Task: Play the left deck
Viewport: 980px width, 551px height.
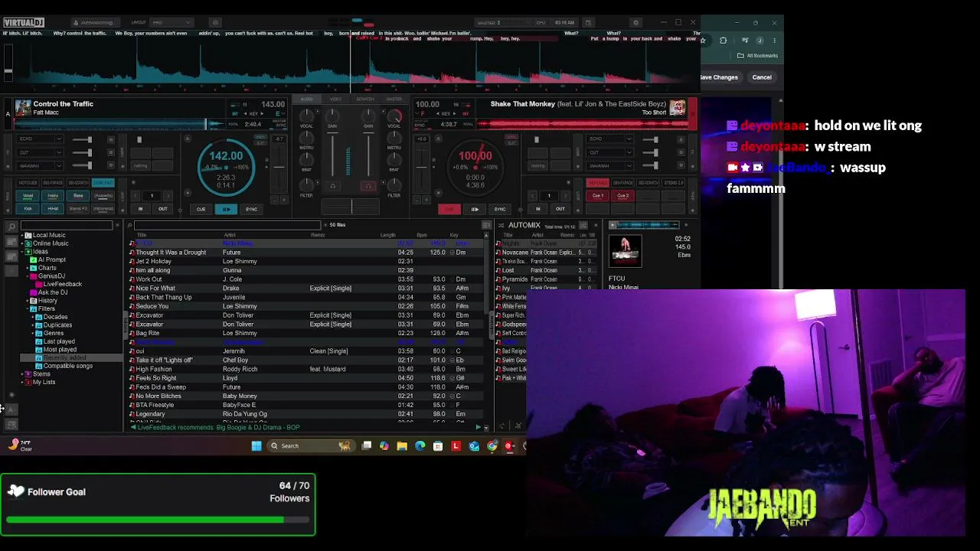Action: 226,209
